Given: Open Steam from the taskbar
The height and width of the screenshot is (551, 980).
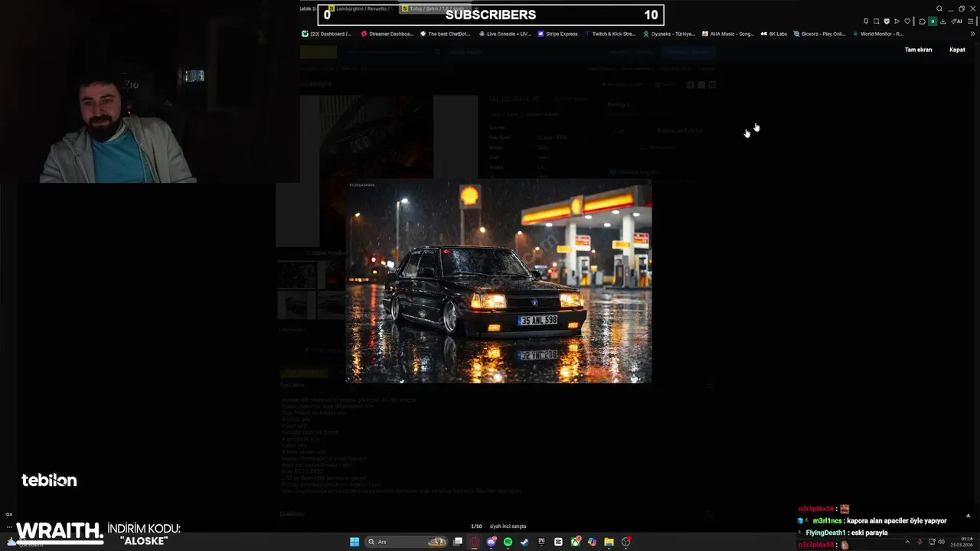Looking at the screenshot, I should coord(524,542).
